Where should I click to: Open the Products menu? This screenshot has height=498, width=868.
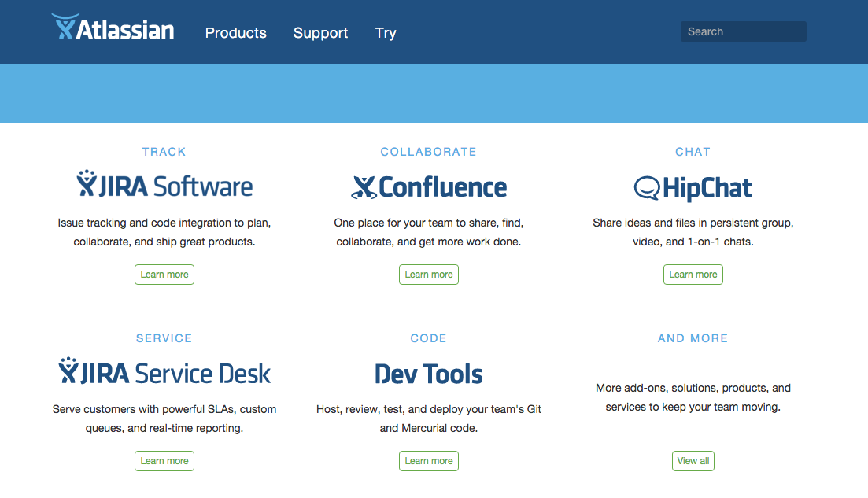(x=236, y=32)
